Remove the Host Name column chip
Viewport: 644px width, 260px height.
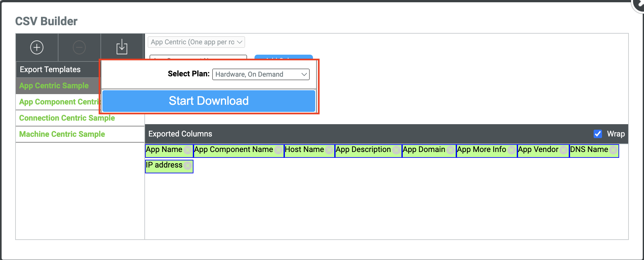tap(329, 150)
